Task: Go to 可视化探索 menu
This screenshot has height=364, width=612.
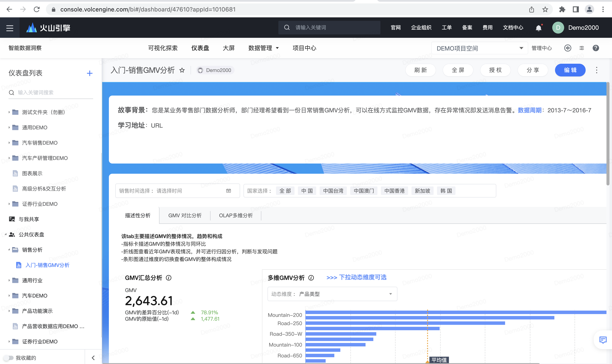Action: [163, 48]
